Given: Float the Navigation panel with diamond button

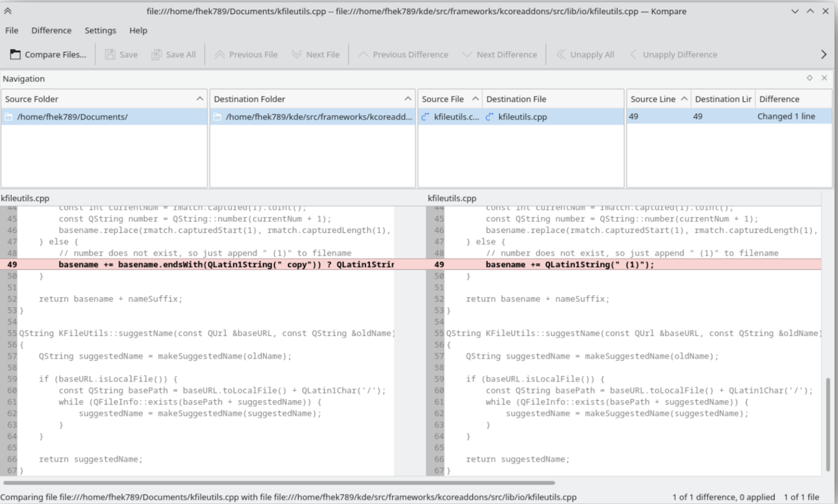Looking at the screenshot, I should click(810, 78).
